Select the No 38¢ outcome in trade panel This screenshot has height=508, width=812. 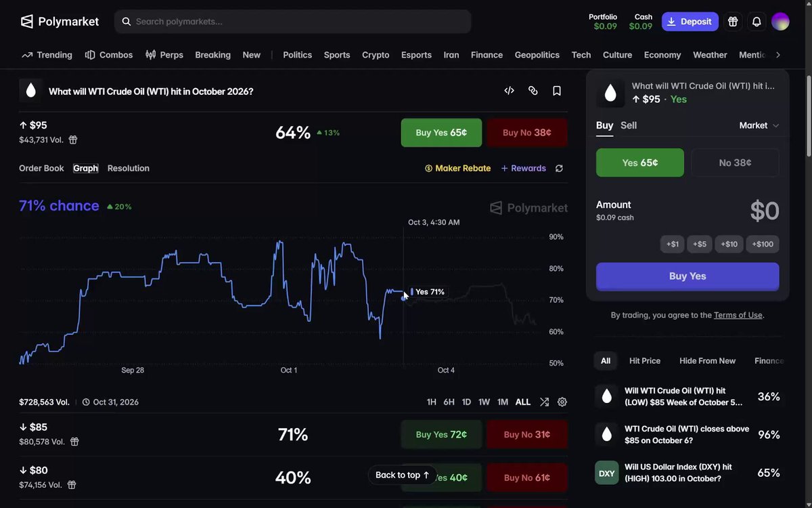tap(735, 163)
